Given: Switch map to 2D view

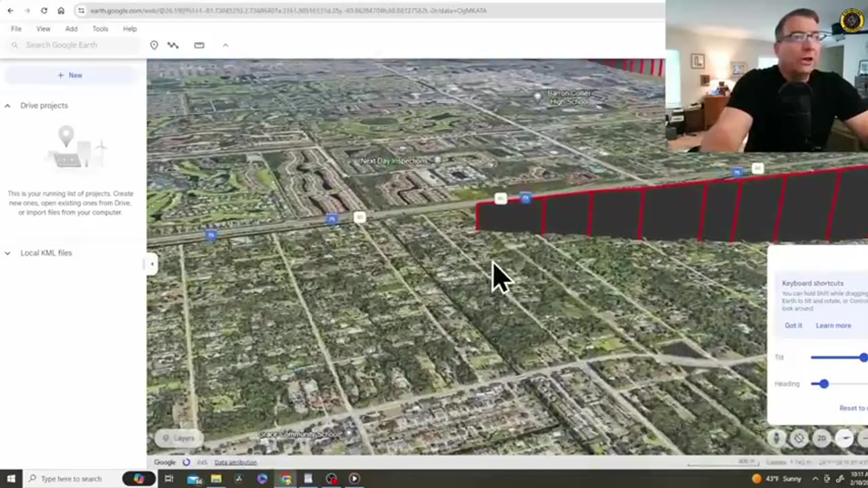Looking at the screenshot, I should 821,439.
